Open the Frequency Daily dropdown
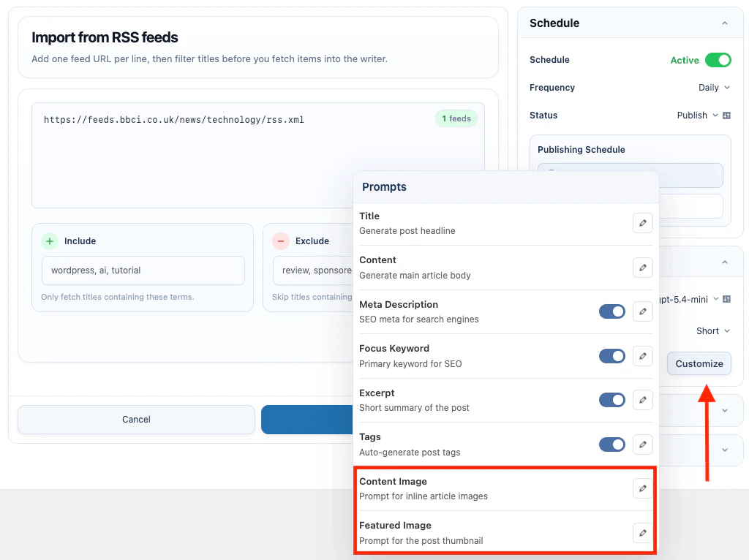 click(x=714, y=88)
